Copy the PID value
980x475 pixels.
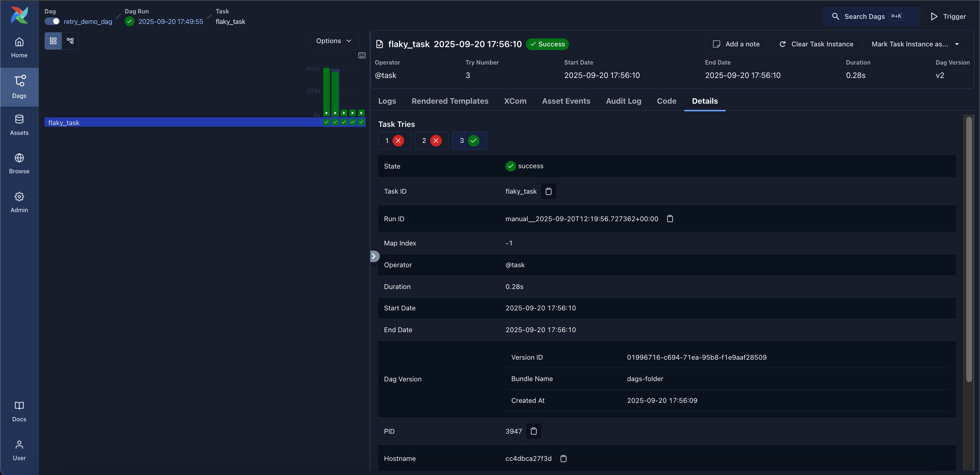click(x=533, y=431)
